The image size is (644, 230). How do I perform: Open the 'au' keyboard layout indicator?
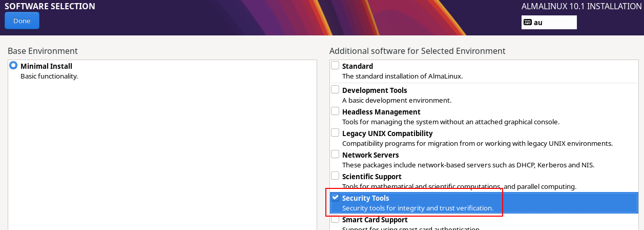[549, 22]
